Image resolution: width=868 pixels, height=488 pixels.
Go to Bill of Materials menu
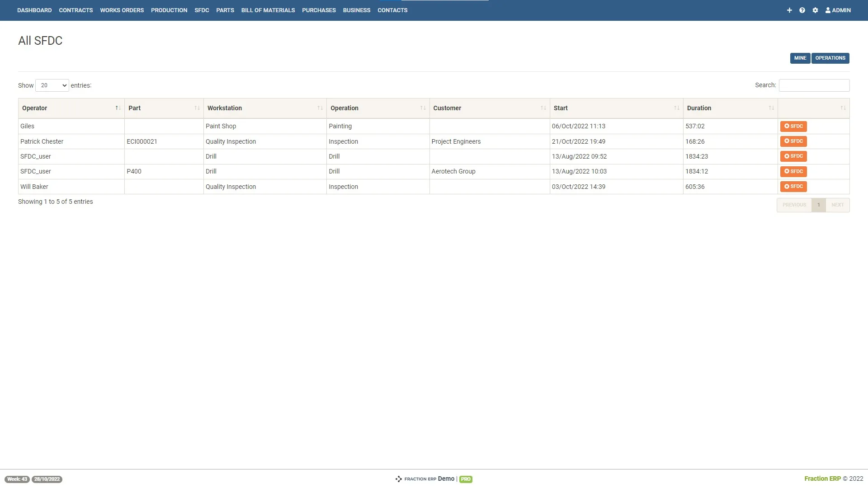(x=268, y=10)
